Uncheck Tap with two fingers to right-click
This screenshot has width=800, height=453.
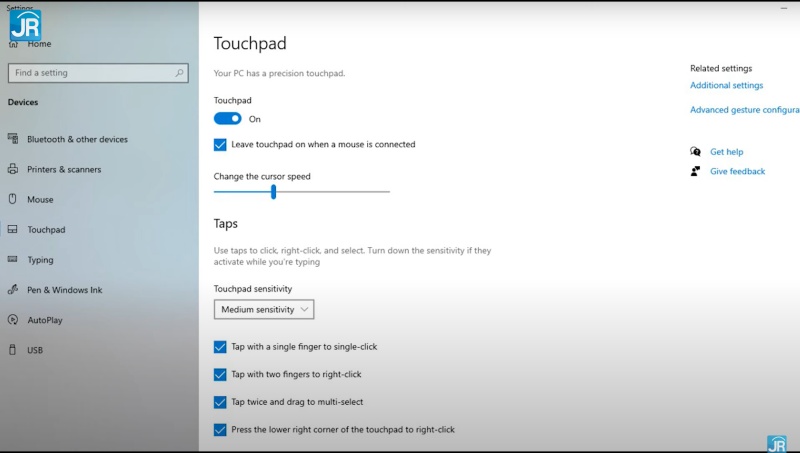(220, 374)
